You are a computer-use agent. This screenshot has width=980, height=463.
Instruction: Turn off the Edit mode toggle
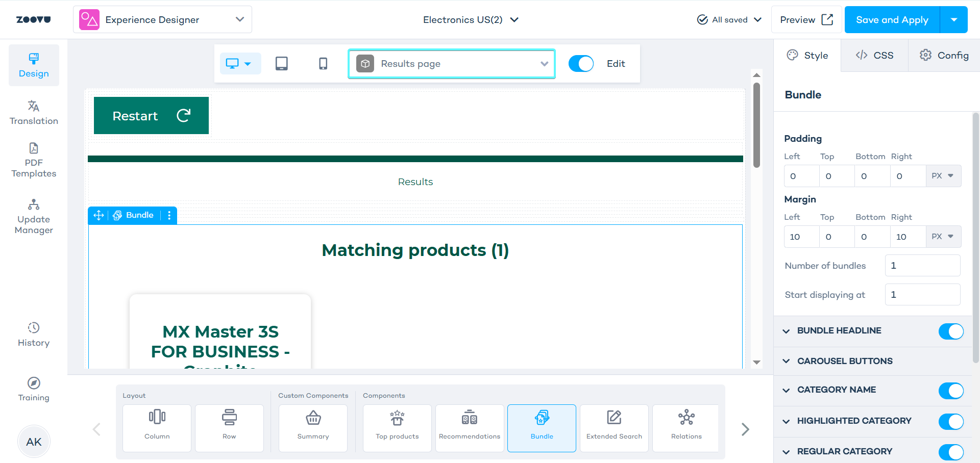coord(581,64)
